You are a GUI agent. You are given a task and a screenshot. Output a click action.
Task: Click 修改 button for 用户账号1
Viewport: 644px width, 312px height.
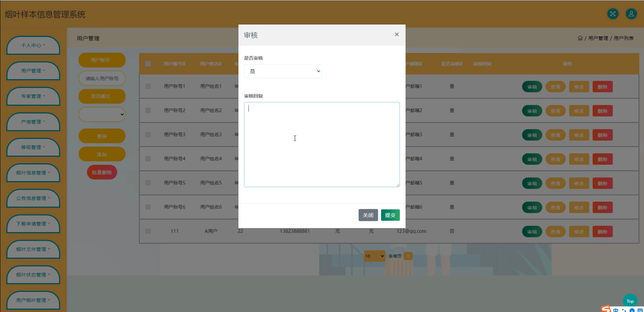[x=579, y=87]
